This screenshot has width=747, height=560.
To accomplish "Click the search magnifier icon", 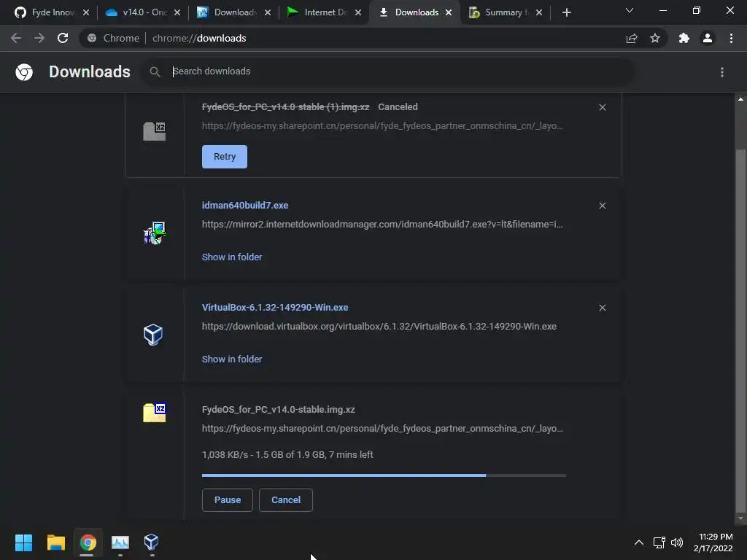I will point(155,72).
